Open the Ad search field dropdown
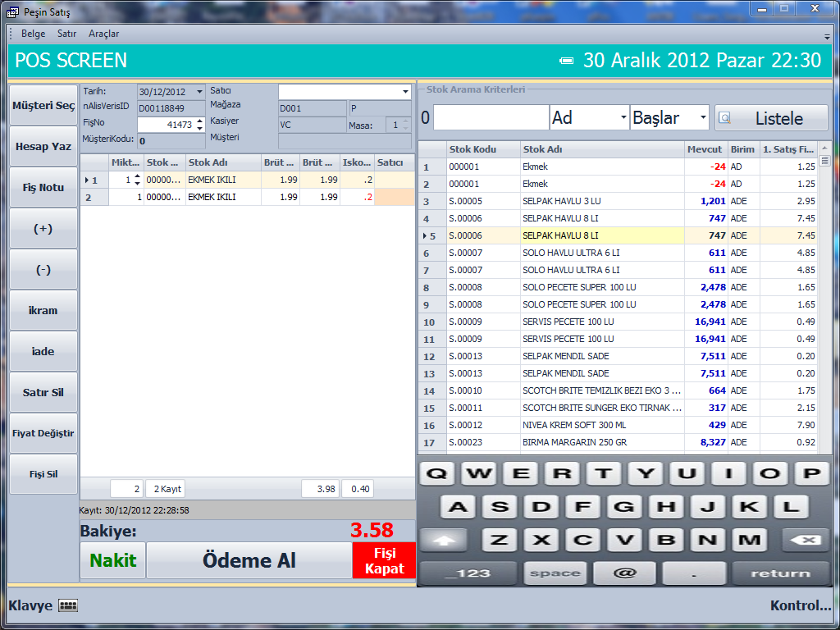This screenshot has width=840, height=630. 622,118
